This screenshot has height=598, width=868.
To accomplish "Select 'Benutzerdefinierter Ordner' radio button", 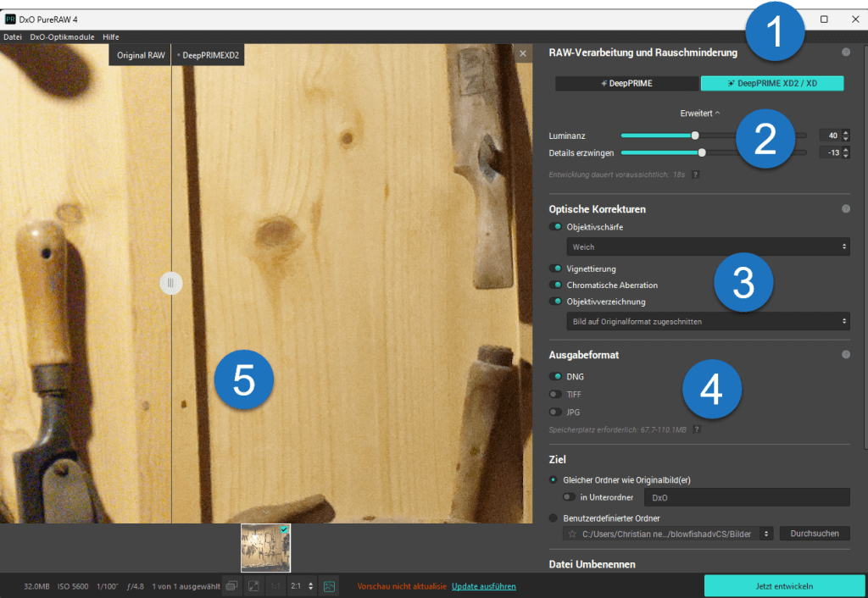I will click(x=553, y=518).
